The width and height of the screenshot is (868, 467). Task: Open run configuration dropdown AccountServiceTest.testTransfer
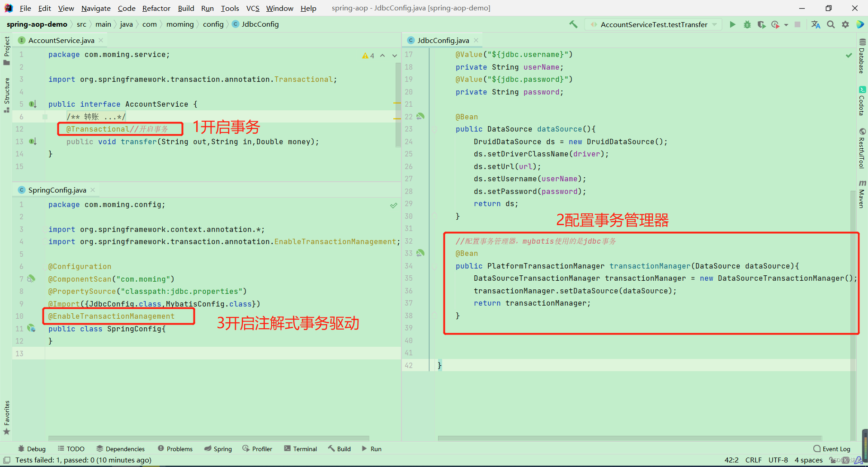653,24
